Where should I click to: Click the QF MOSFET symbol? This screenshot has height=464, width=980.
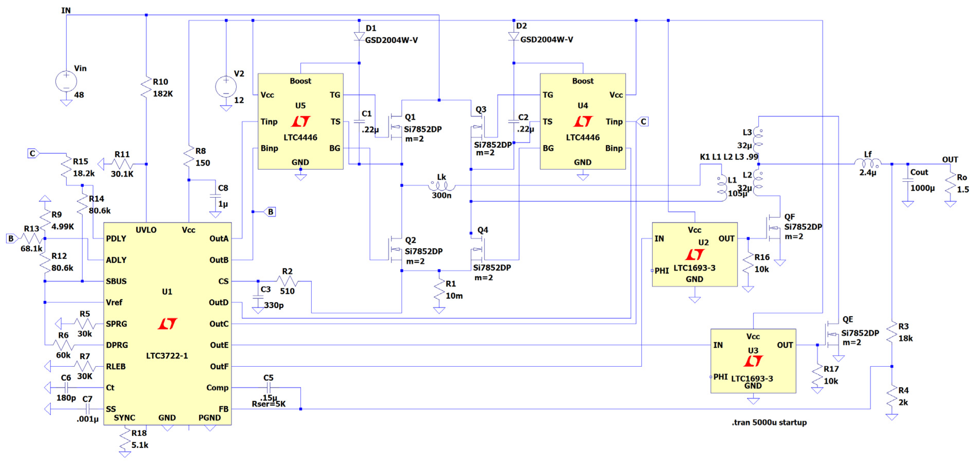(774, 228)
